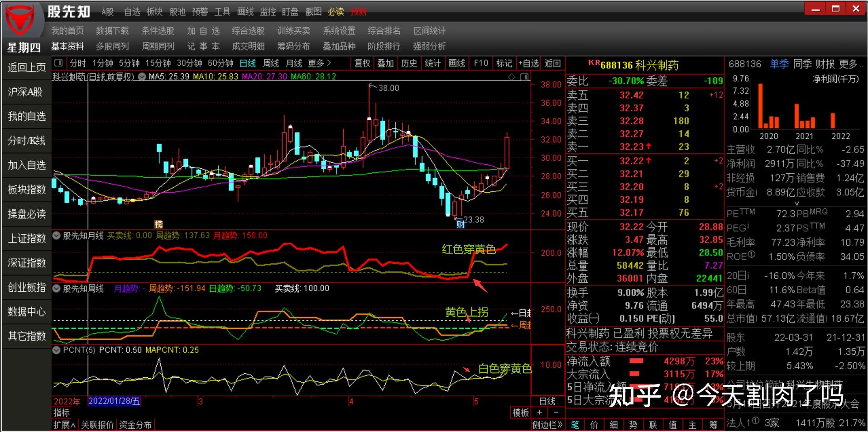The height and width of the screenshot is (432, 868).
Task: Click the 历史 history tool
Action: (409, 63)
